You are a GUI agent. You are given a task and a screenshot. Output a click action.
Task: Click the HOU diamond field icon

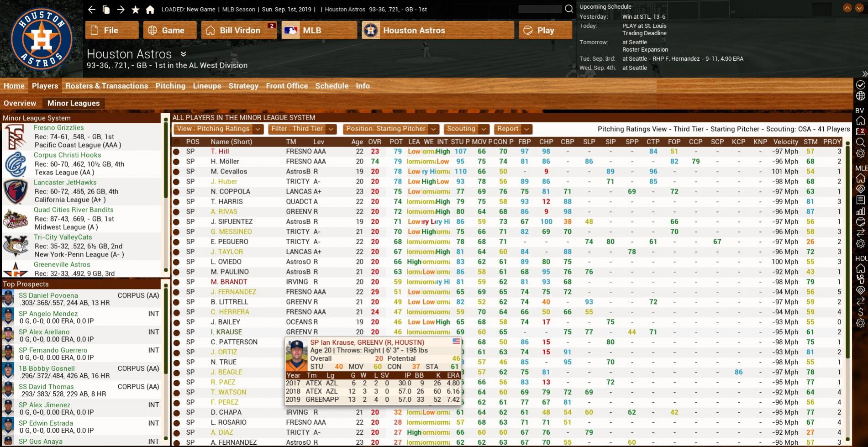click(860, 290)
